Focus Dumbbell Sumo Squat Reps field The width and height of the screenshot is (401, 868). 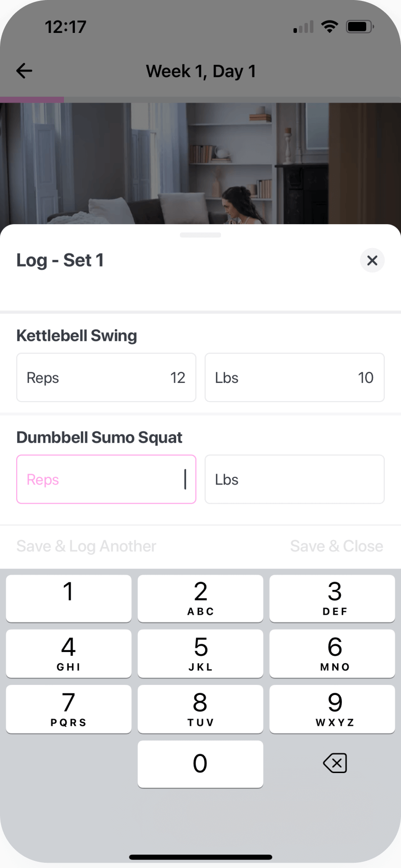pos(106,479)
